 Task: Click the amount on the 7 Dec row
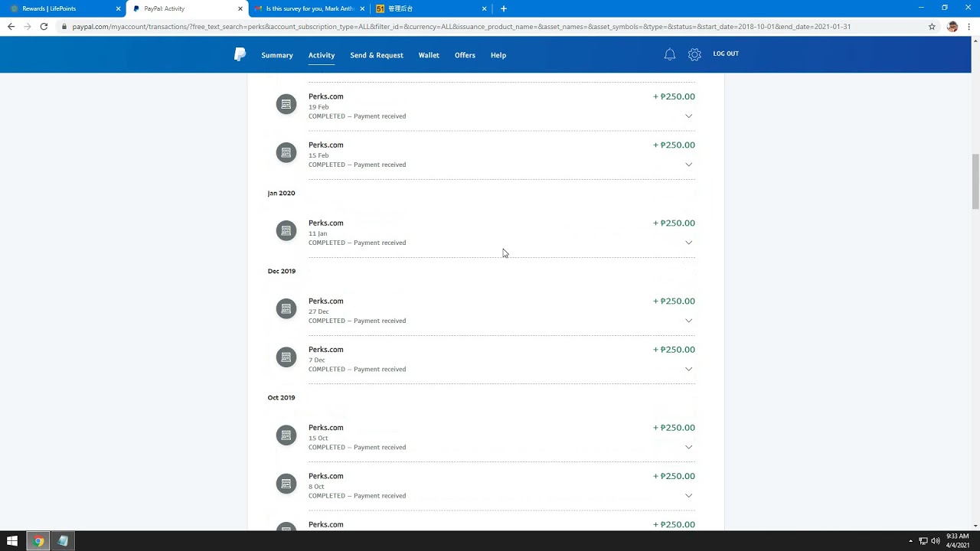click(674, 349)
